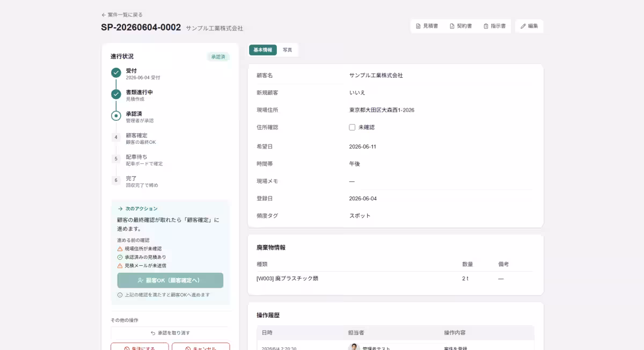Click the warning icon beside 見積メールが未送信
The width and height of the screenshot is (644, 350).
[120, 266]
